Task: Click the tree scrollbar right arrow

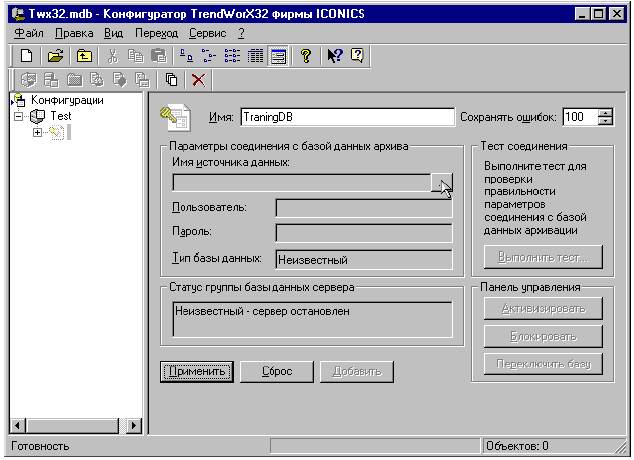Action: pos(134,426)
